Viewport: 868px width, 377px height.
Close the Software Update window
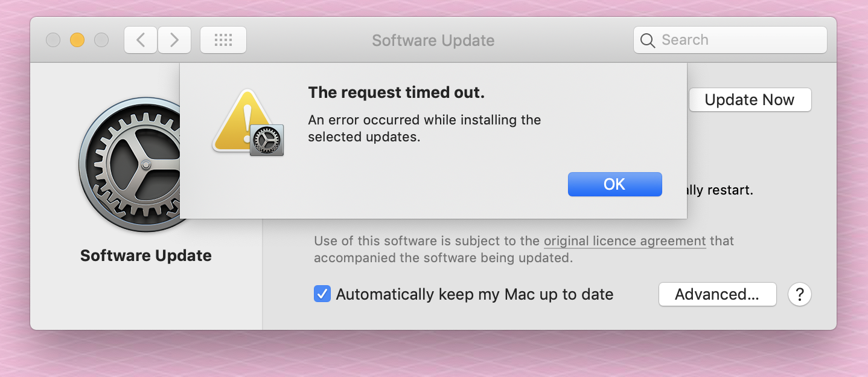pyautogui.click(x=53, y=40)
